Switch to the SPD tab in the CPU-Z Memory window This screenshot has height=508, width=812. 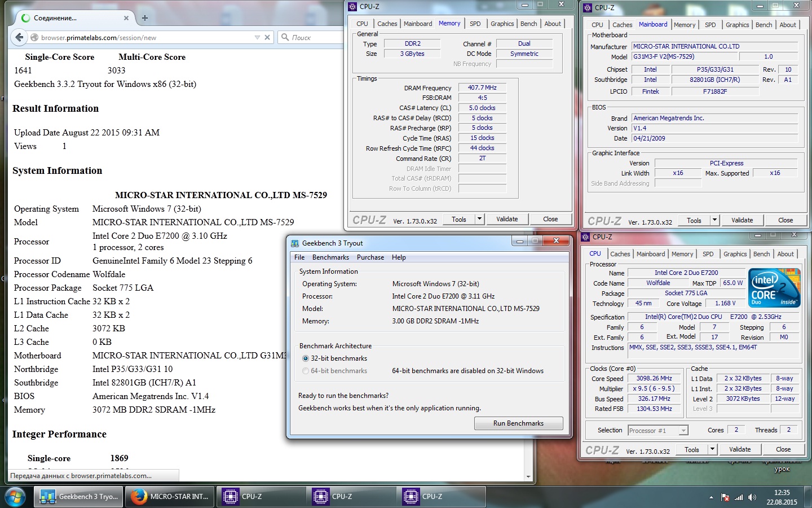click(475, 24)
